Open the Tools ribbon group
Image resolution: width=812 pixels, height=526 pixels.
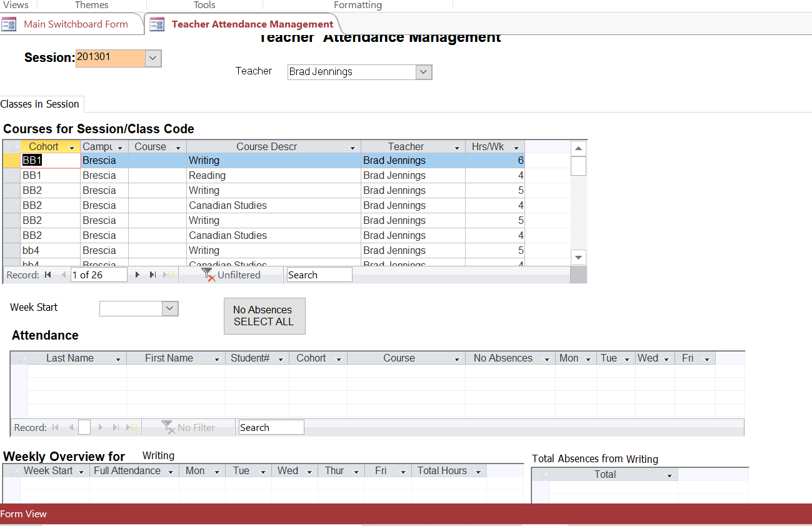click(204, 5)
